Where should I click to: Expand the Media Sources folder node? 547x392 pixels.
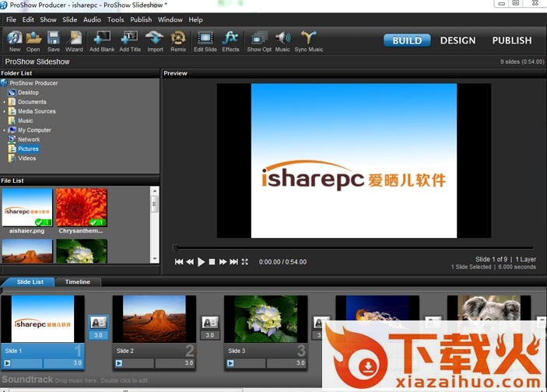pyautogui.click(x=4, y=111)
